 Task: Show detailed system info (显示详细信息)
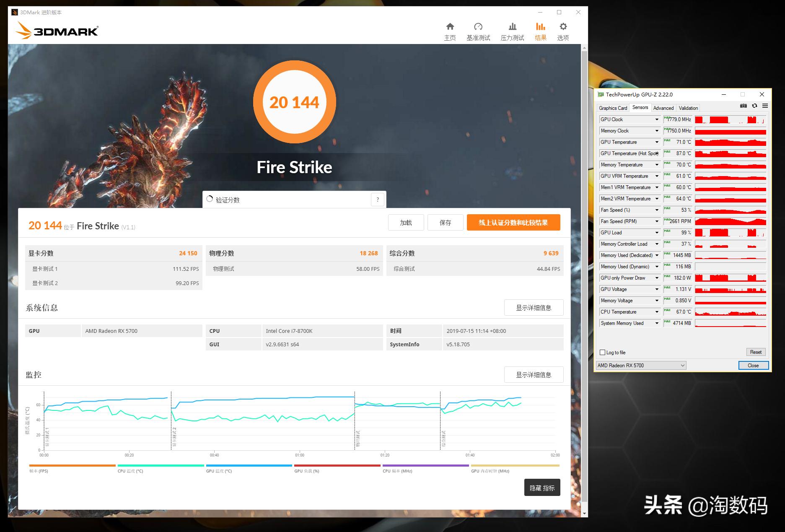[x=534, y=308]
